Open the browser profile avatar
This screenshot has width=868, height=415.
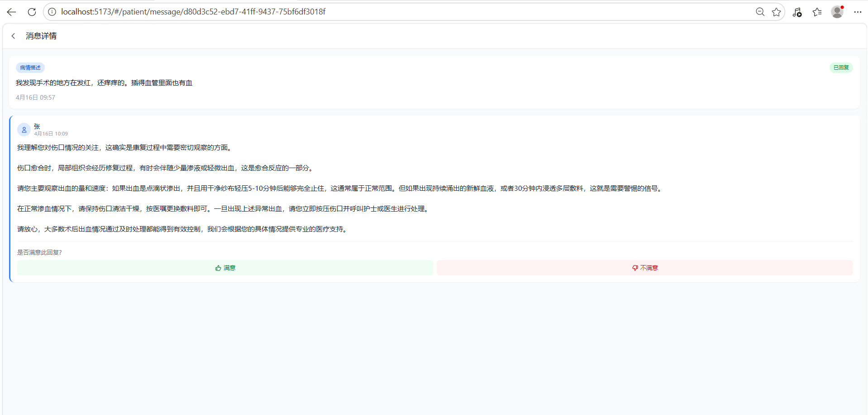coord(837,12)
